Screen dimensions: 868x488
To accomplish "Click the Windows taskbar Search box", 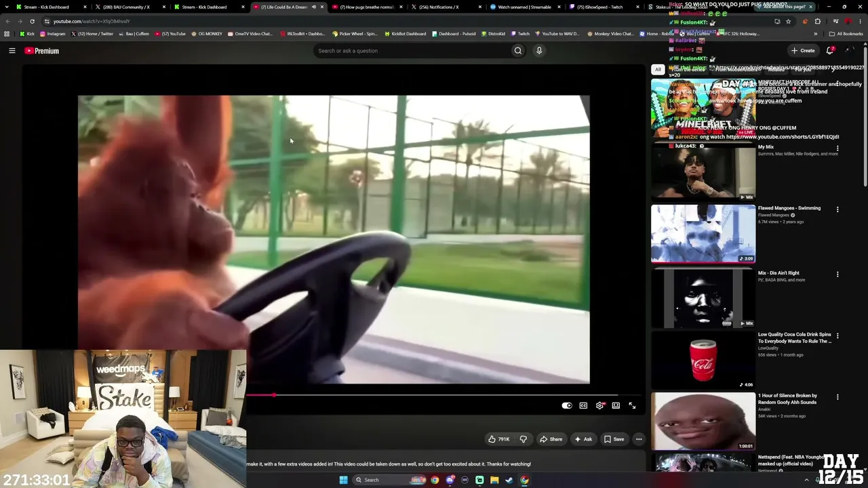I will pos(388,480).
